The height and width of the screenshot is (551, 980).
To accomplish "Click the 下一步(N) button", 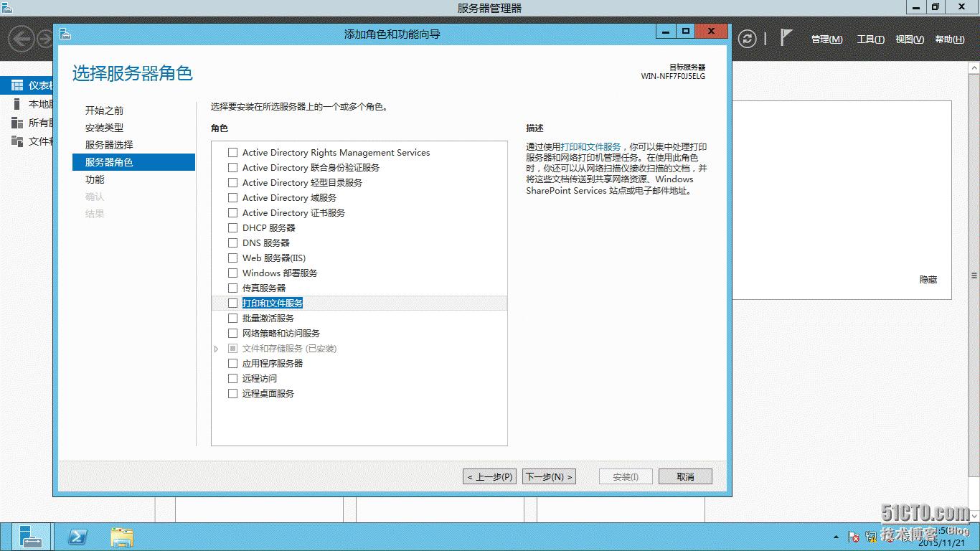I will (x=548, y=476).
